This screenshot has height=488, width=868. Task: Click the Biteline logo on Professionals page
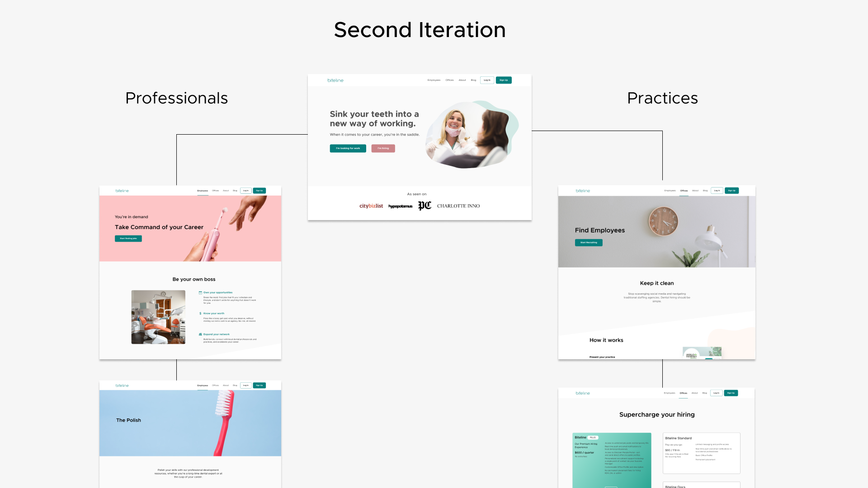tap(121, 191)
